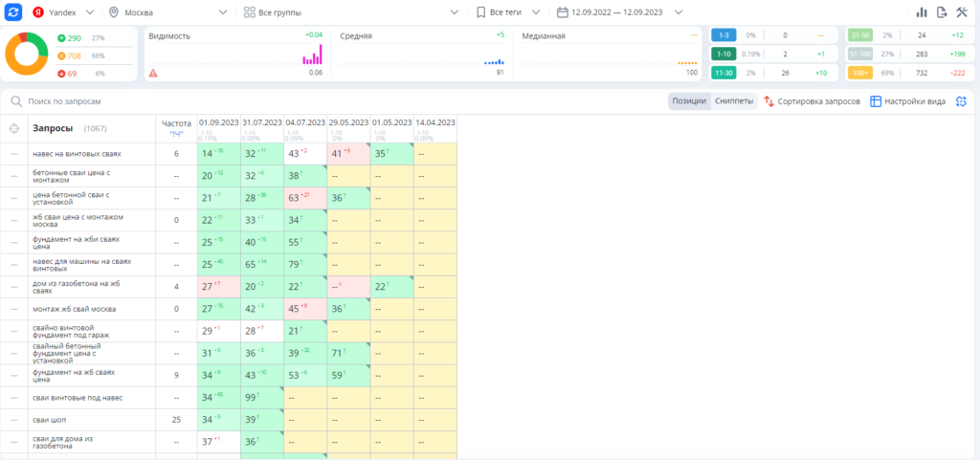Click the blue refresh positions button
This screenshot has height=460, width=980.
(x=13, y=11)
